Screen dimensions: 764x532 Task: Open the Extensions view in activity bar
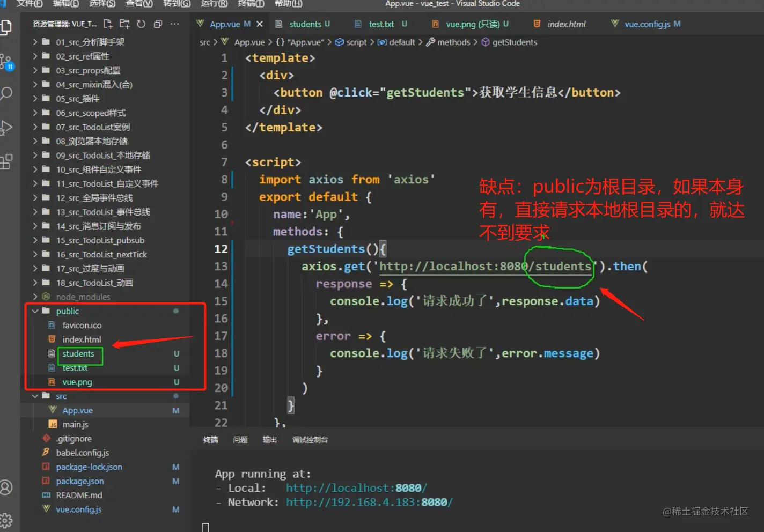6,161
